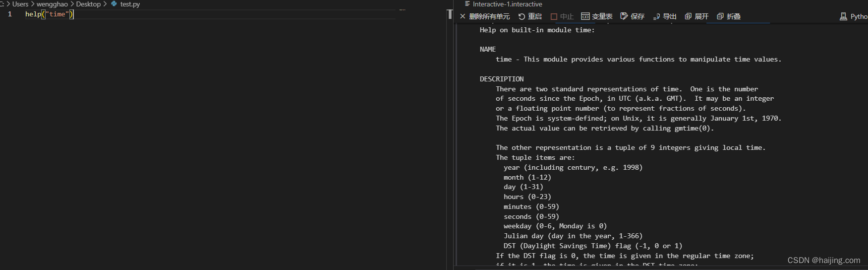Image resolution: width=868 pixels, height=270 pixels.
Task: Click the "year (including century, e.g. 1998)" line
Action: click(573, 167)
